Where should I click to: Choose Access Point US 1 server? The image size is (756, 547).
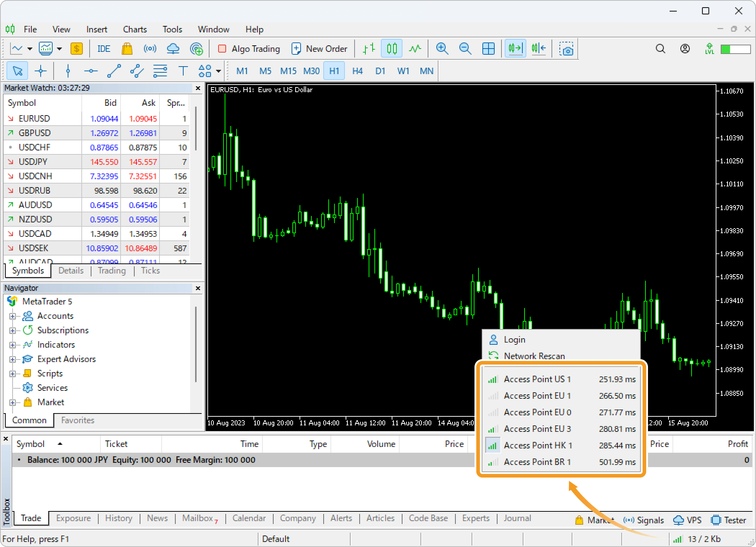pos(537,379)
